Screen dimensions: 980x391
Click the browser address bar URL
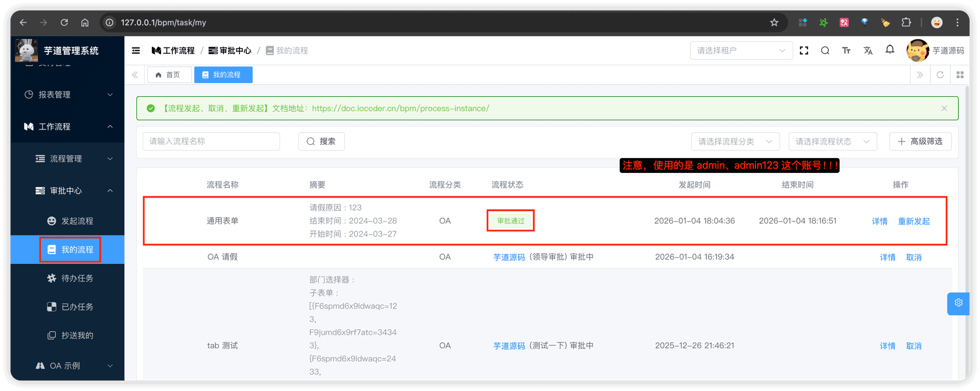point(164,22)
